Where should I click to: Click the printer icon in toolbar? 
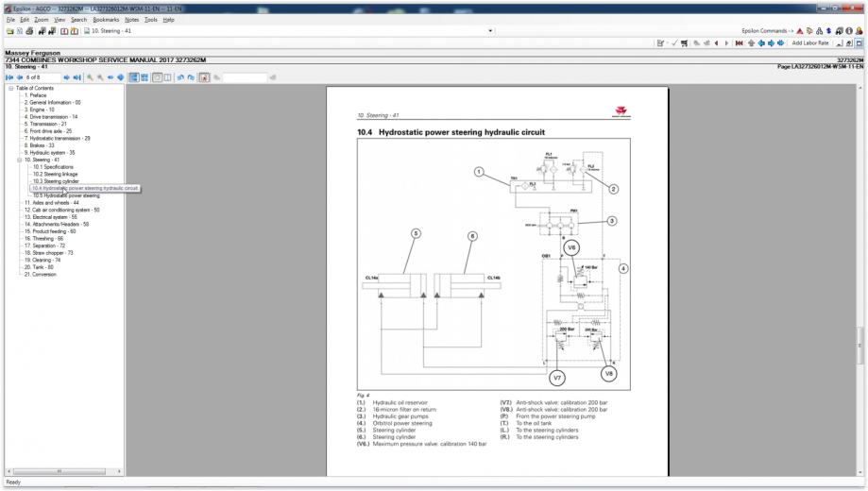pos(29,31)
